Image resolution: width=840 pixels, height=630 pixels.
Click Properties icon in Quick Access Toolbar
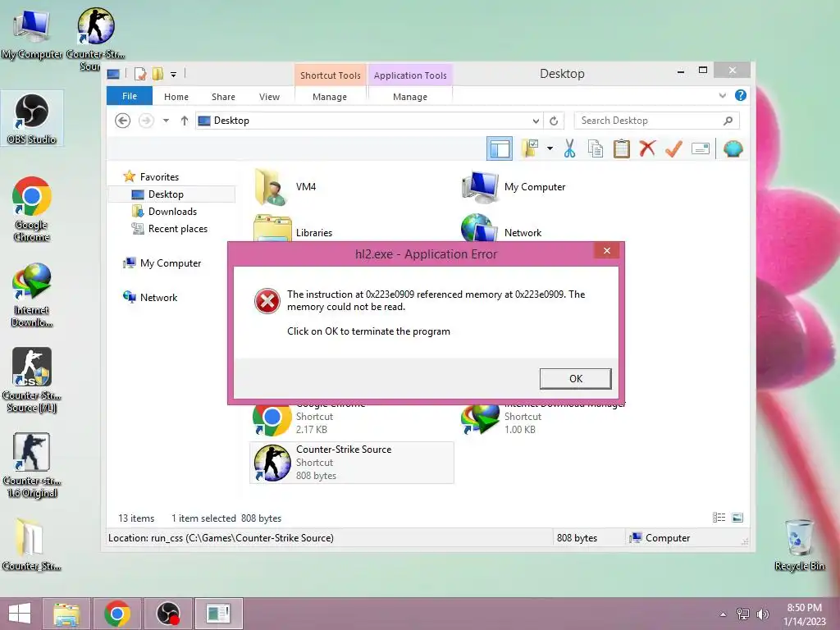click(140, 74)
